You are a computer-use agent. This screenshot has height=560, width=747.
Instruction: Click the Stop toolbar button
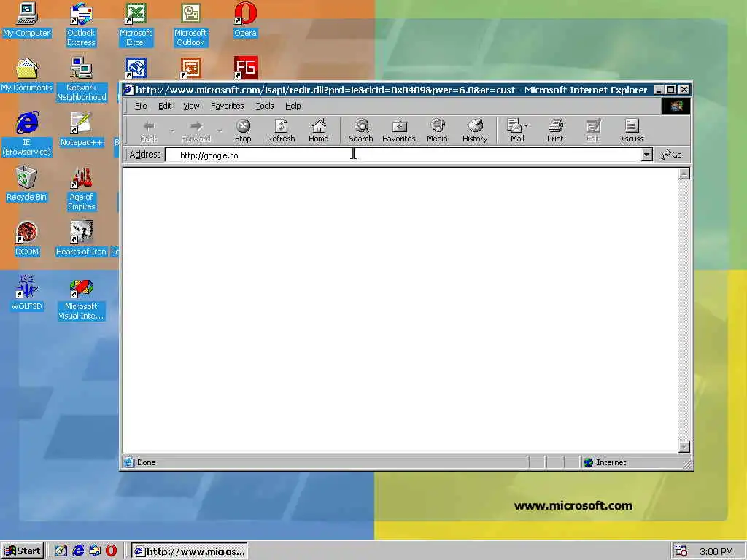[243, 131]
